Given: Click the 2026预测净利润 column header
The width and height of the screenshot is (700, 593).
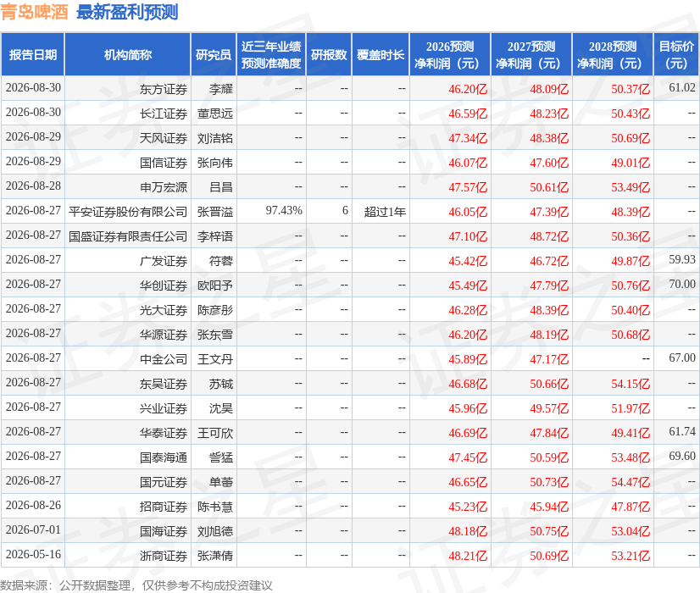Looking at the screenshot, I should click(450, 54).
